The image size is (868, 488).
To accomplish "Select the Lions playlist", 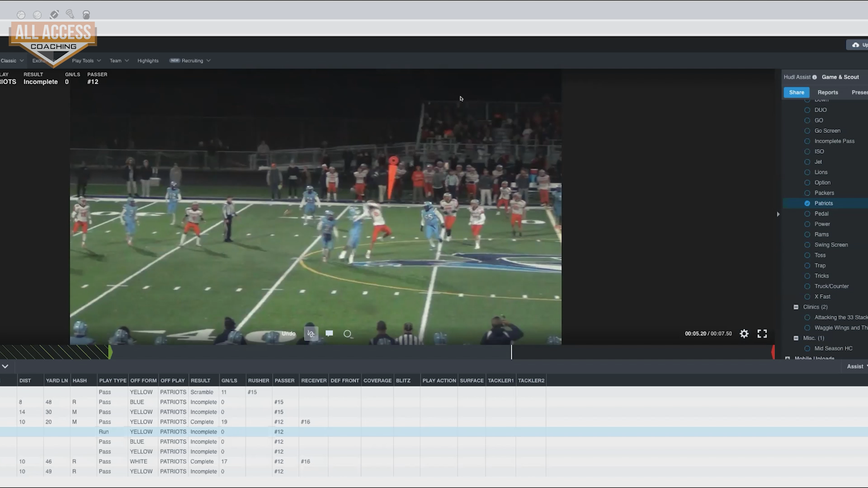I will (807, 173).
